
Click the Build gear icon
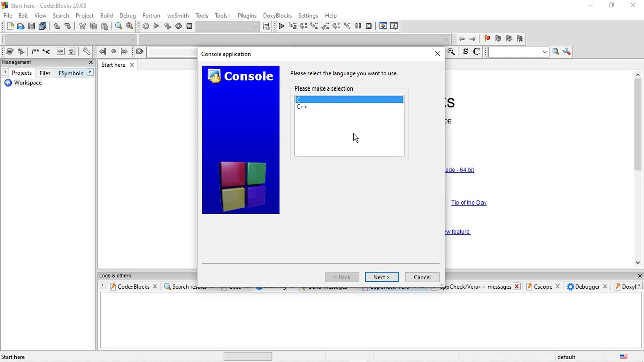click(x=145, y=26)
